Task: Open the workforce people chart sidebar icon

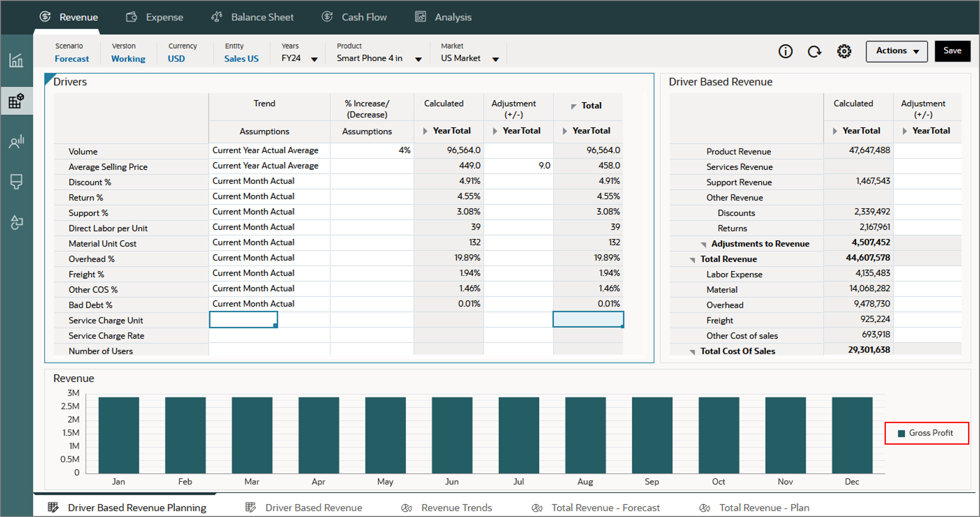Action: pyautogui.click(x=16, y=142)
